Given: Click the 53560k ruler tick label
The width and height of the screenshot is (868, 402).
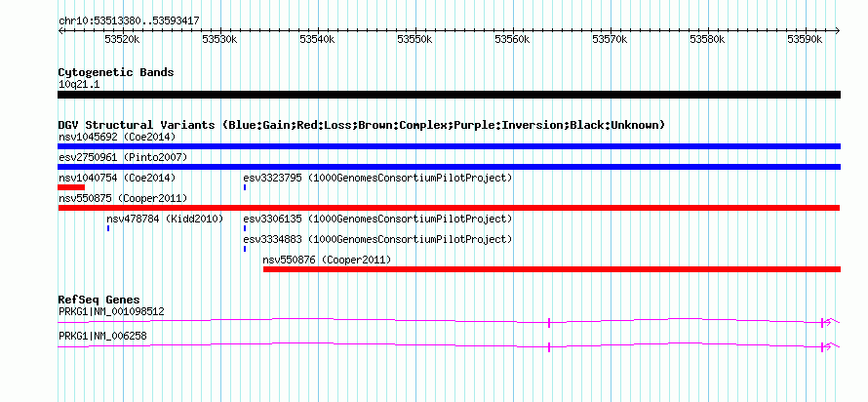Looking at the screenshot, I should [x=513, y=39].
